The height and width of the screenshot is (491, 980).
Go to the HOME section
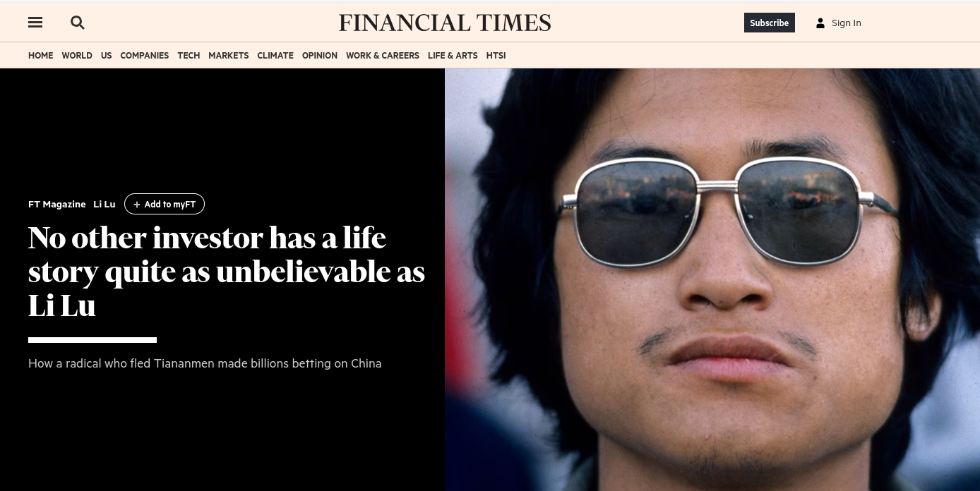coord(41,55)
